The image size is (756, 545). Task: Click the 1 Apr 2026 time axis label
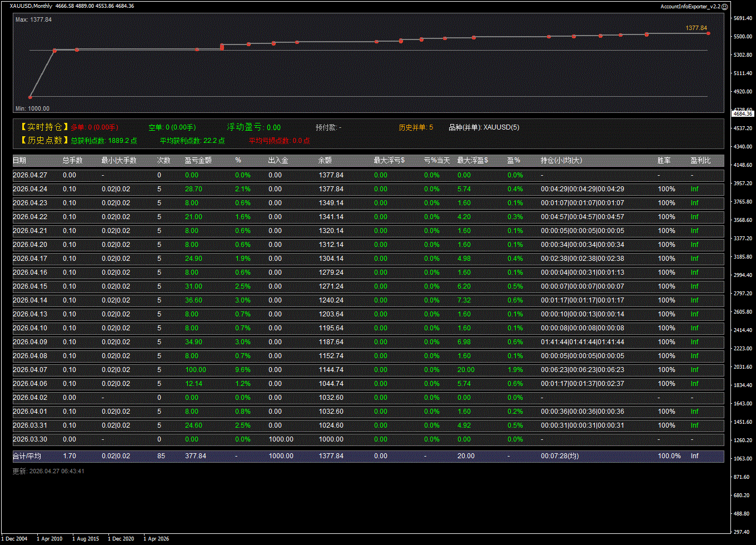click(x=156, y=539)
